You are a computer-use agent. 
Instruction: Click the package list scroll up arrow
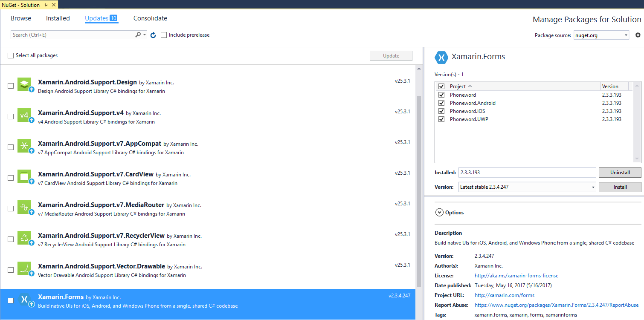pos(419,68)
